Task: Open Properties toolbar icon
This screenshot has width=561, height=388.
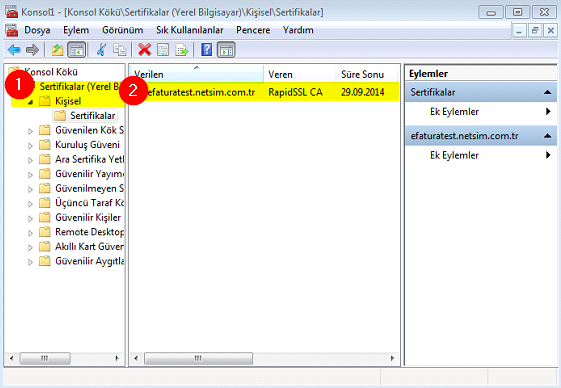Action: 164,50
